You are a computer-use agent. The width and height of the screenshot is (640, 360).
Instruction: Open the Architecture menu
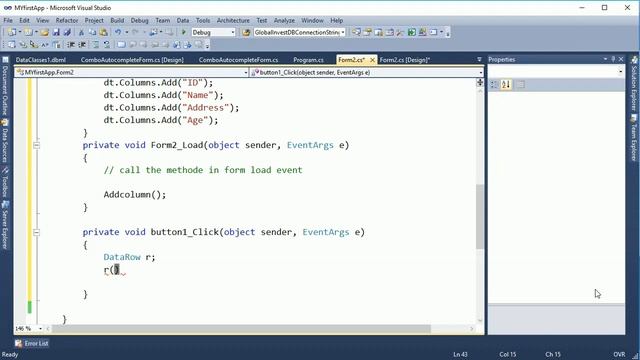233,20
